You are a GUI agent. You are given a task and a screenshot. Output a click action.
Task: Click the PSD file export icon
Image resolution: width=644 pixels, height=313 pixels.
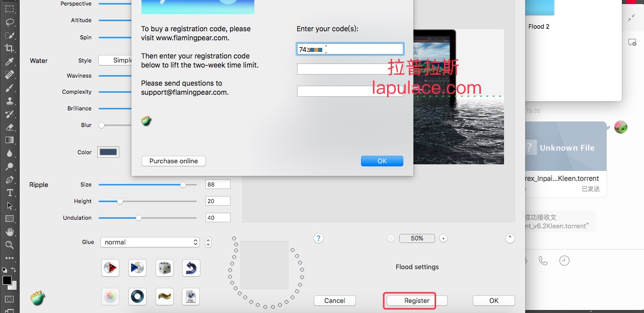pyautogui.click(x=191, y=296)
